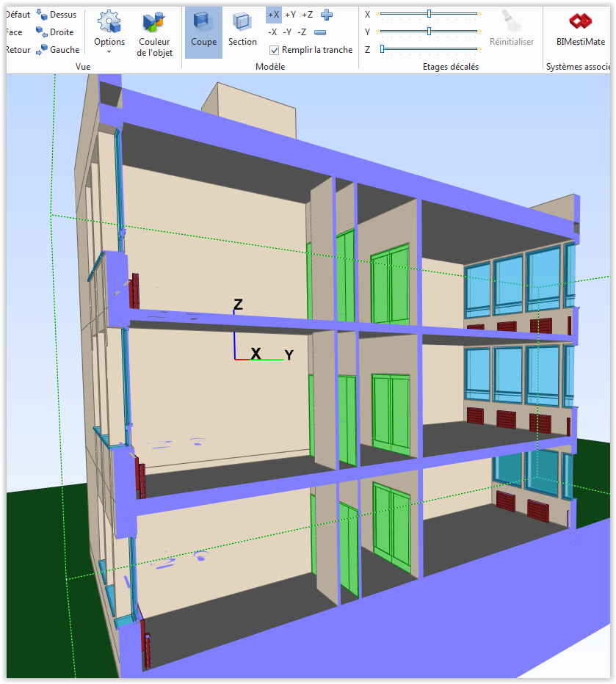This screenshot has height=684, width=616.
Task: Click the blue plus icon
Action: coord(327,14)
